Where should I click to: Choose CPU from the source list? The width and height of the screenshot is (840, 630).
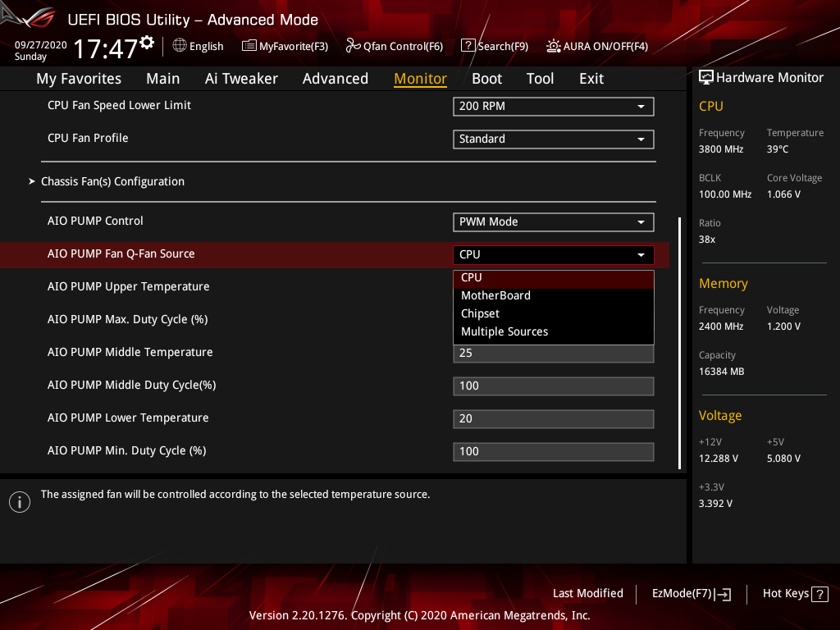[554, 278]
